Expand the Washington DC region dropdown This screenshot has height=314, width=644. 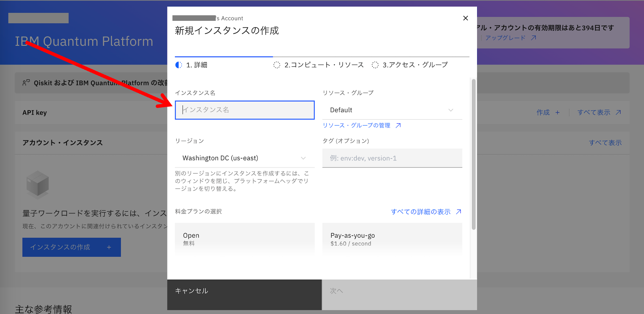coord(245,158)
